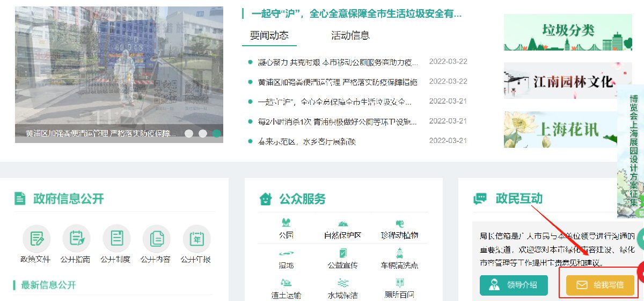The height and width of the screenshot is (301, 644).
Task: Open news 黄浦区加强粪便清运管理 article
Action: (338, 82)
